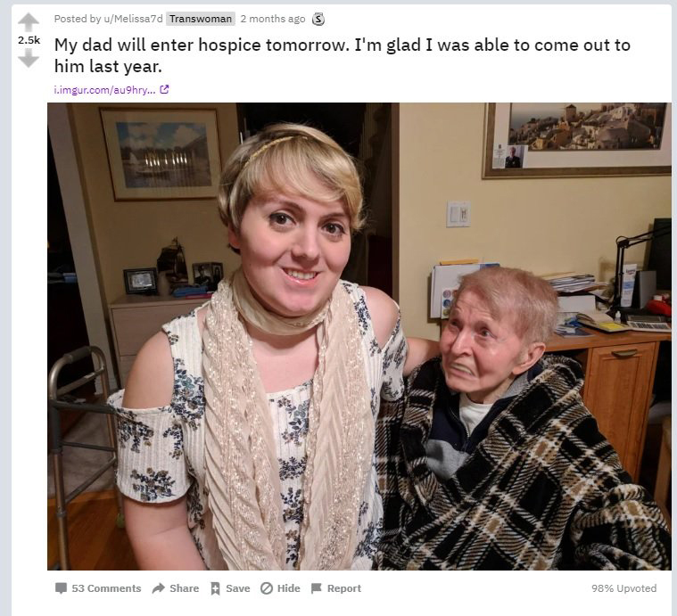Click the post title about dad entering hospice
The height and width of the screenshot is (616, 677).
pyautogui.click(x=342, y=55)
